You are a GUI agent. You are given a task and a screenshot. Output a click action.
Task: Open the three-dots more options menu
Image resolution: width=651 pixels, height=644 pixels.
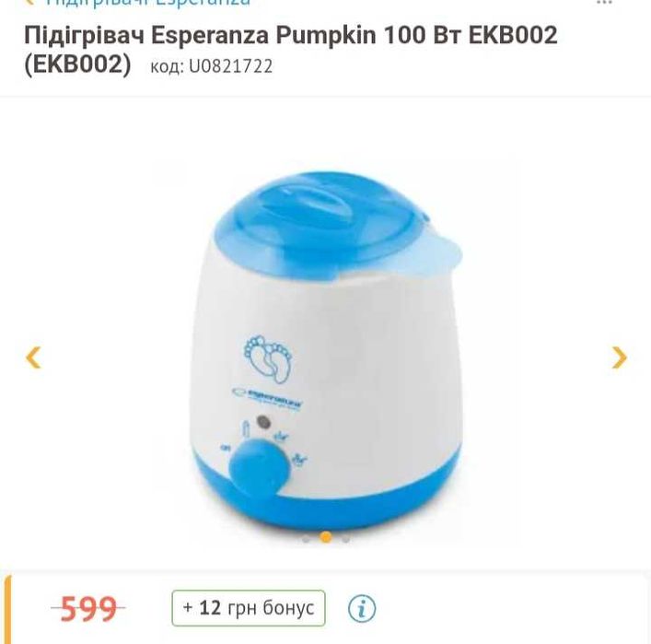pos(604,2)
